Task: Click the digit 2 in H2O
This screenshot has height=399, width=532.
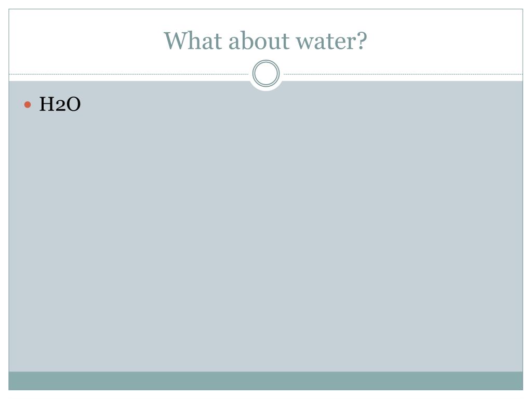Action: (x=60, y=106)
